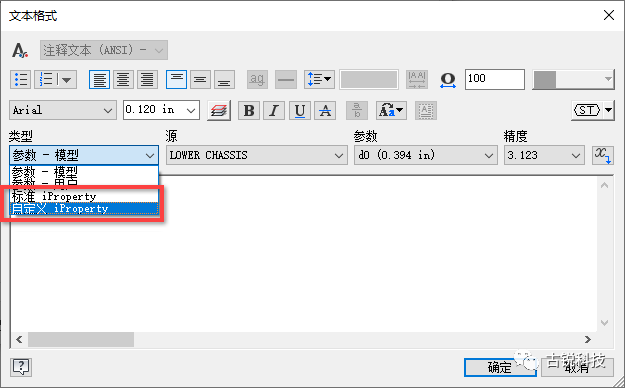Image resolution: width=625 pixels, height=388 pixels.
Task: Click add parameter x icon
Action: [x=602, y=155]
